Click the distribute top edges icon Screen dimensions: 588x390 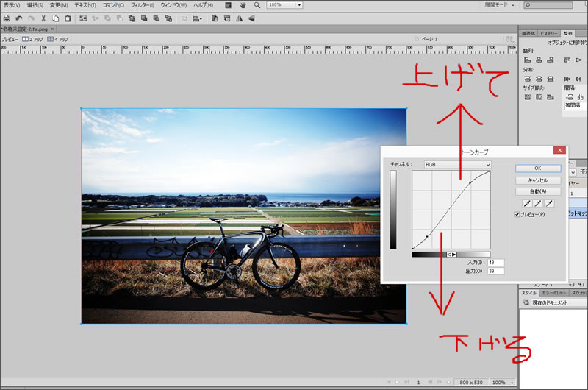click(x=527, y=79)
